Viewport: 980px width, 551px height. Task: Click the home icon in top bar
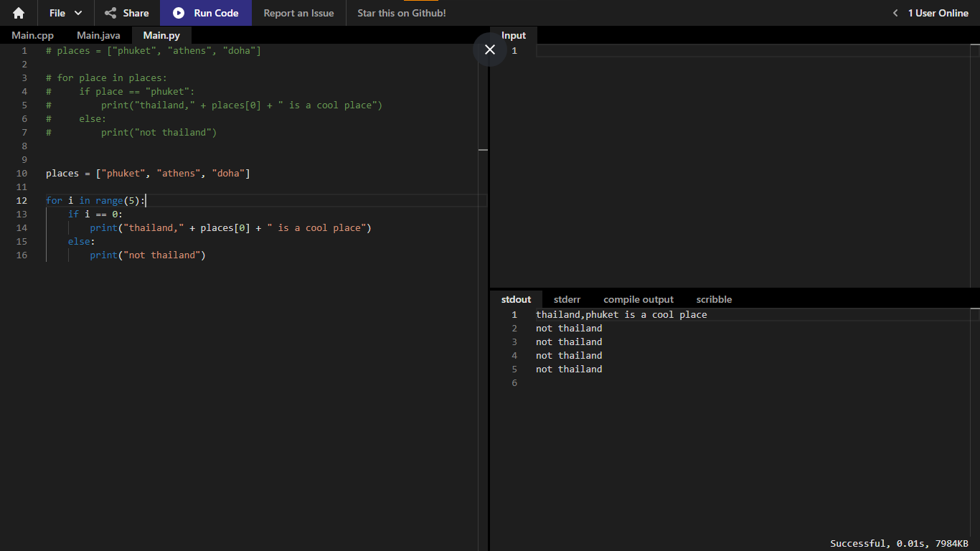[x=19, y=13]
